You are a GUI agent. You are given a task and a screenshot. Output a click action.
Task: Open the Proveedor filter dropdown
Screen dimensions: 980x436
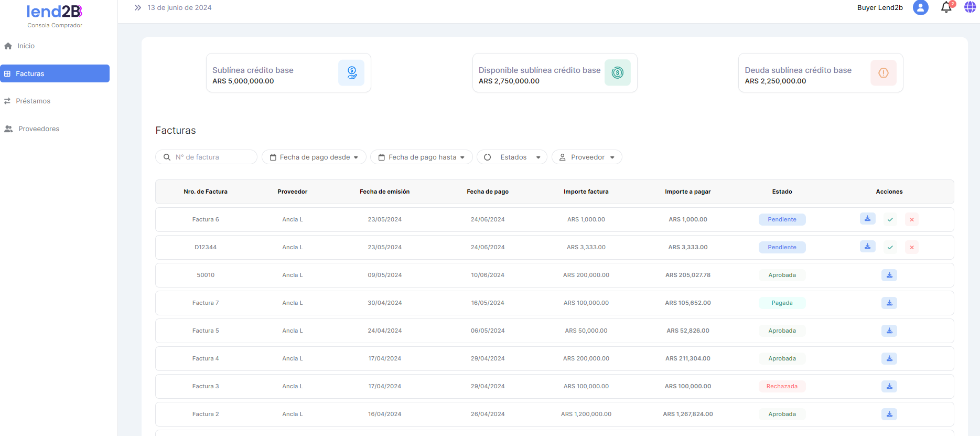[x=587, y=157]
